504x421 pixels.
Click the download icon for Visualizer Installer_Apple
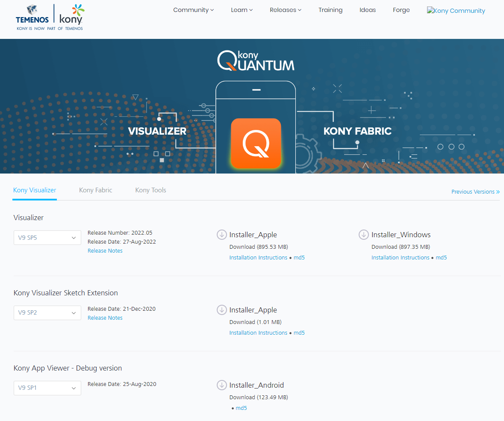click(221, 235)
